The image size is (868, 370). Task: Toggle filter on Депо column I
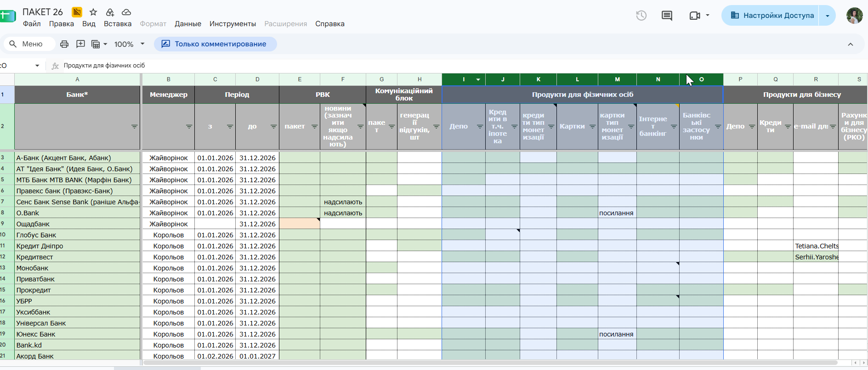coord(480,127)
